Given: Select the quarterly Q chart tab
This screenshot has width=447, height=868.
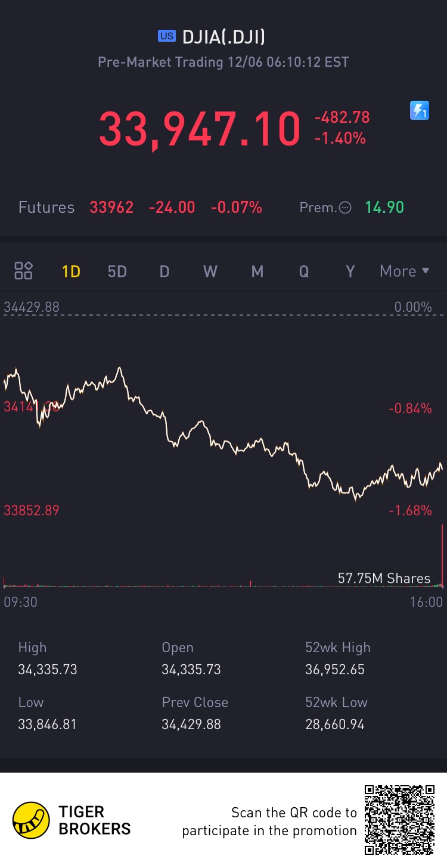Looking at the screenshot, I should (x=304, y=272).
